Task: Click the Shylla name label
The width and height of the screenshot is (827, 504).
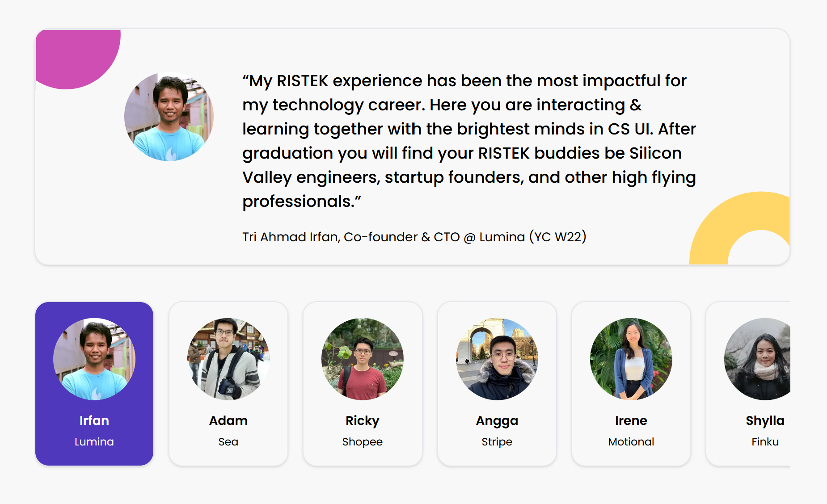Action: tap(764, 420)
